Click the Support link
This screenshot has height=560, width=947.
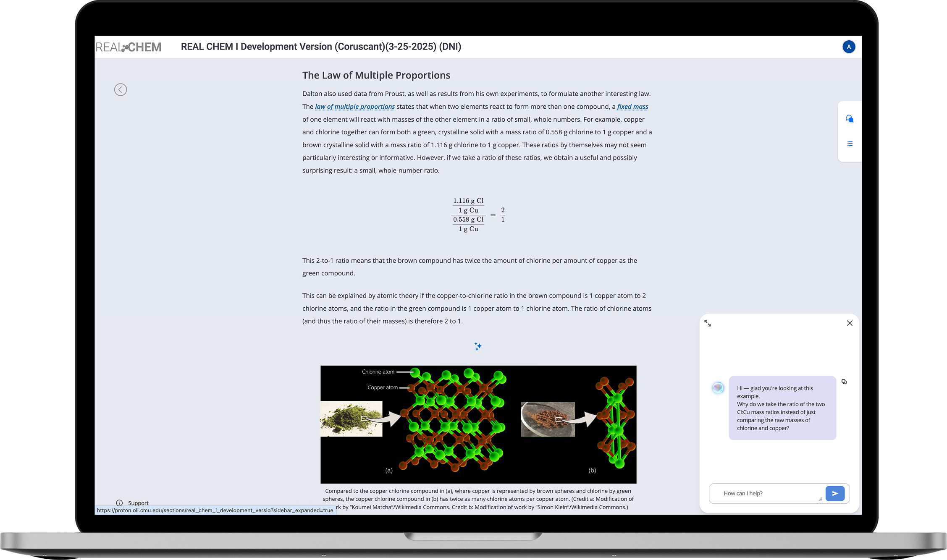tap(138, 503)
